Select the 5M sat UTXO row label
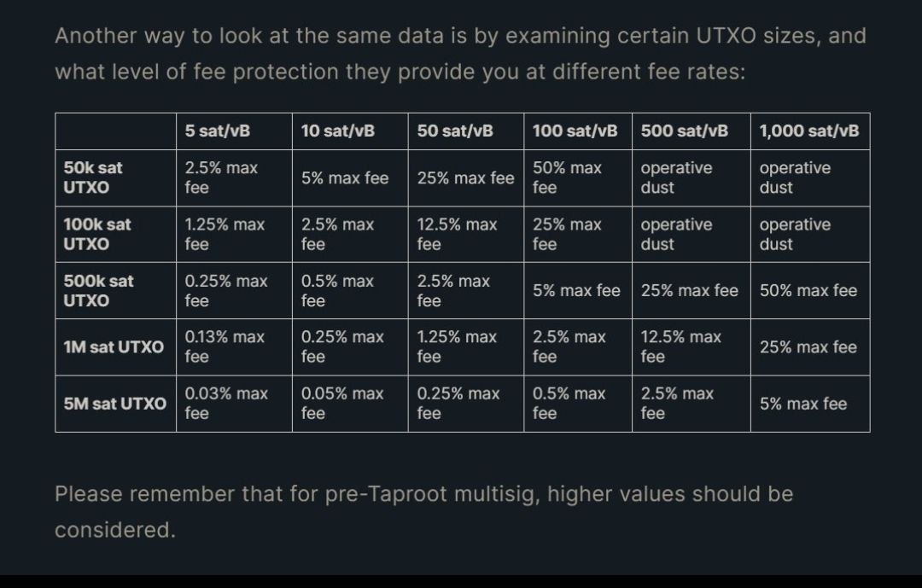 tap(116, 404)
